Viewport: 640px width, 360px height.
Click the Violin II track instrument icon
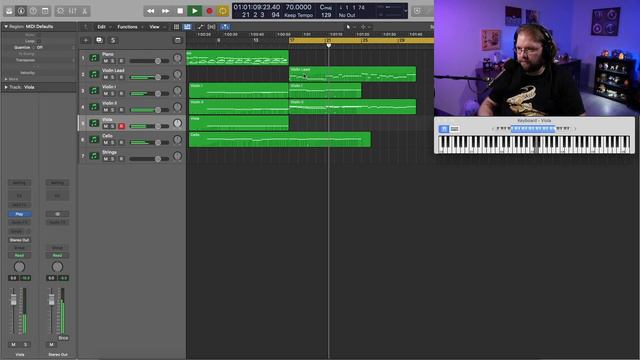(94, 107)
